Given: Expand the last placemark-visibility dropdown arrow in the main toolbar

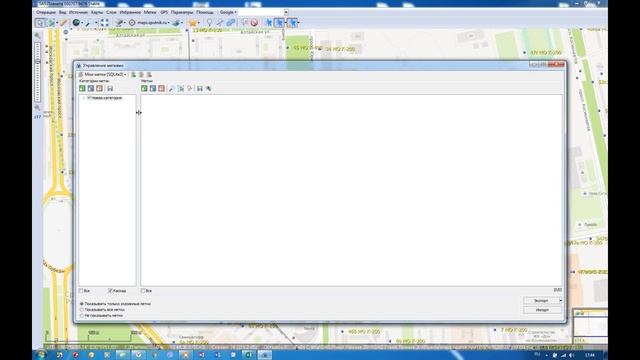Looking at the screenshot, I should pyautogui.click(x=298, y=23).
